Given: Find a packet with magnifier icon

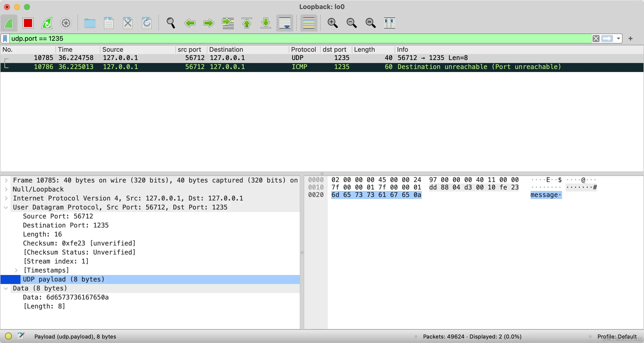Looking at the screenshot, I should (x=171, y=23).
